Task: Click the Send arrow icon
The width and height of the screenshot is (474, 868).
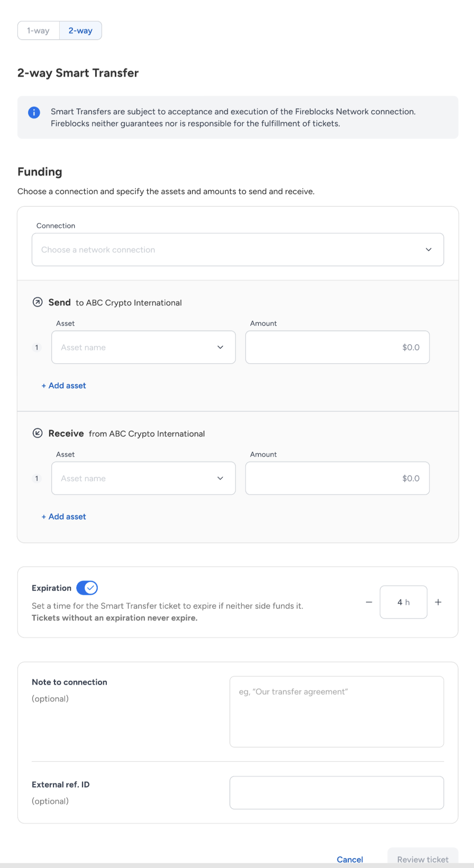Action: point(38,302)
